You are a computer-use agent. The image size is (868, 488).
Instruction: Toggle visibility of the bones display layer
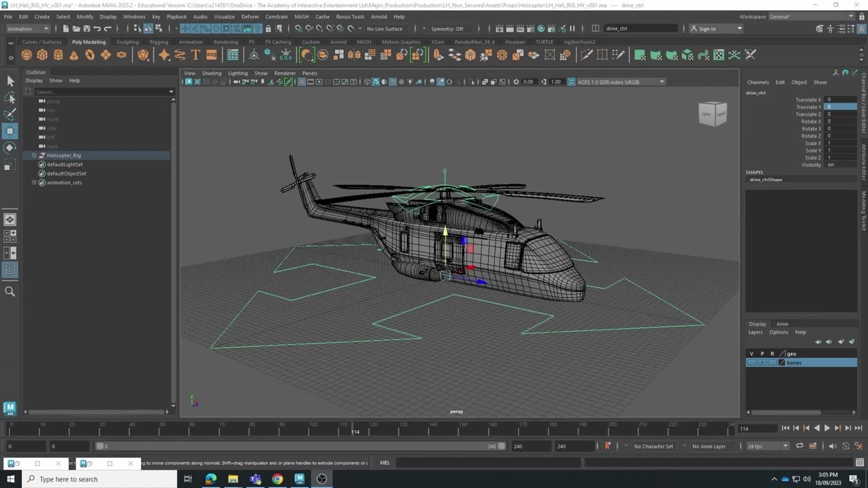click(752, 362)
